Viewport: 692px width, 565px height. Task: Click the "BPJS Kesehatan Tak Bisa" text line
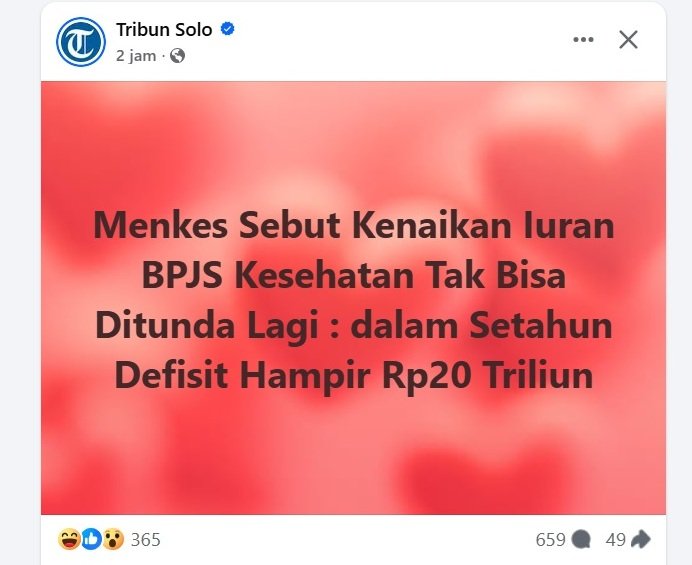point(354,275)
